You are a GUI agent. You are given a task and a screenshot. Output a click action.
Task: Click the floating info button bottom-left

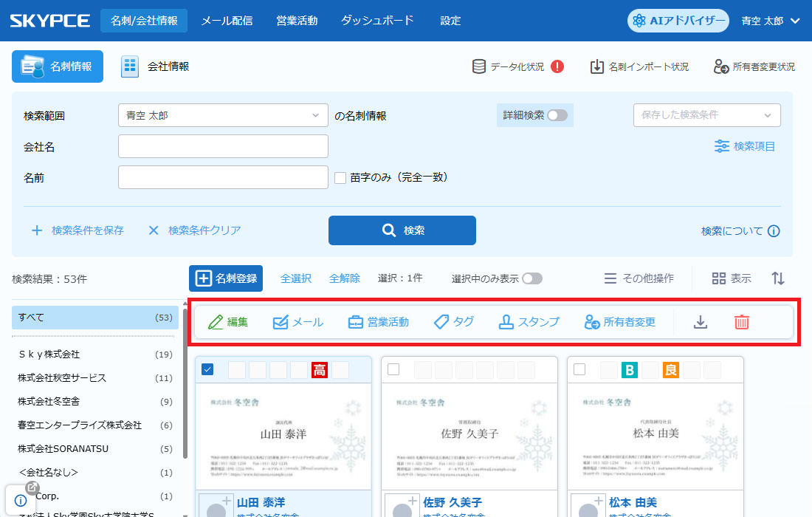point(20,501)
